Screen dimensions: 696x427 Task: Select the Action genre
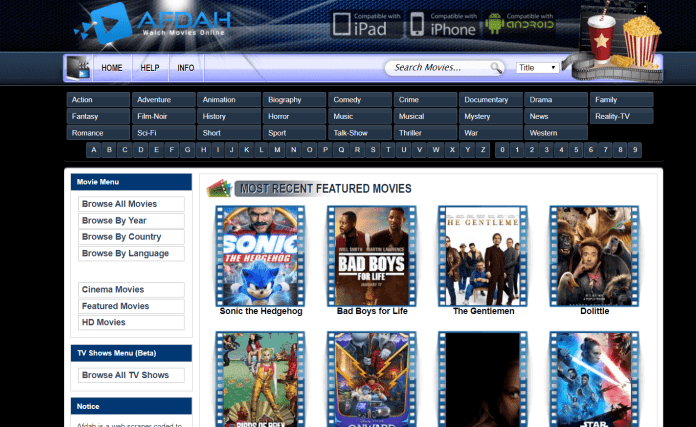(98, 100)
